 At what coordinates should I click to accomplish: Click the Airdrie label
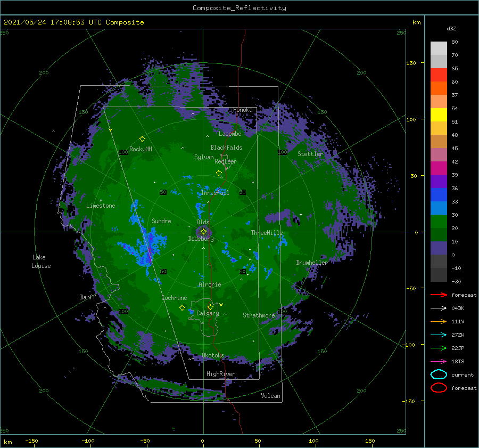[x=210, y=284]
